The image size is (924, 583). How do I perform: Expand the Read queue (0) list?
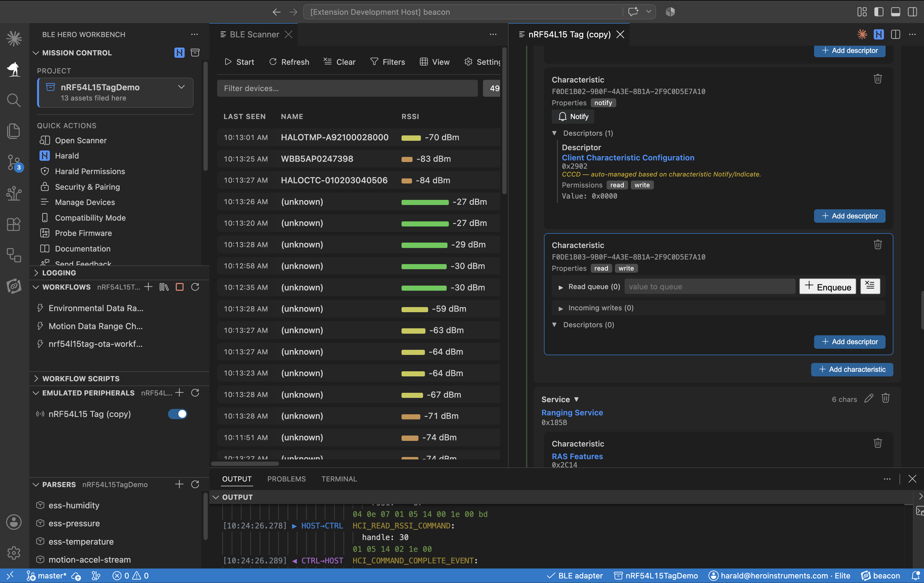click(x=561, y=287)
